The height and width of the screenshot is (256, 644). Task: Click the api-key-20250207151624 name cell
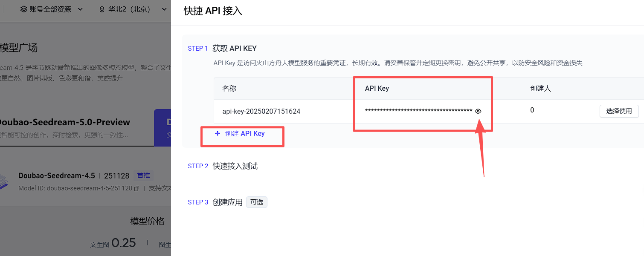pyautogui.click(x=261, y=112)
